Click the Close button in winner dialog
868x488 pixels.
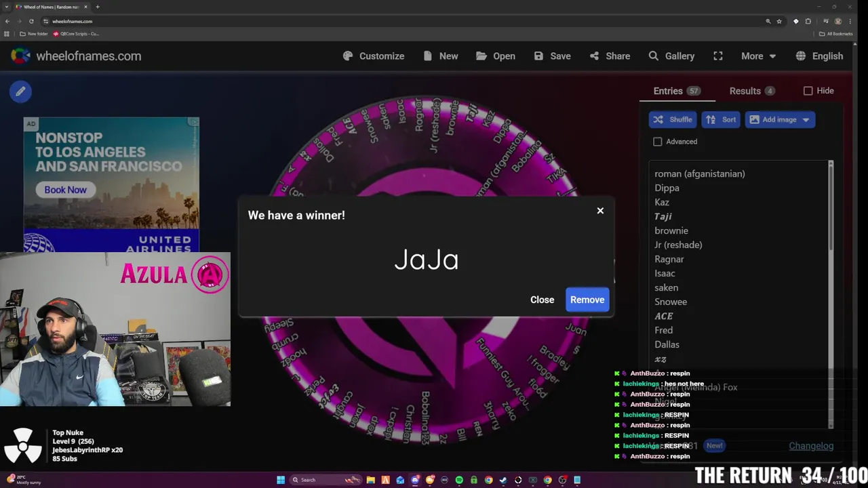click(542, 300)
